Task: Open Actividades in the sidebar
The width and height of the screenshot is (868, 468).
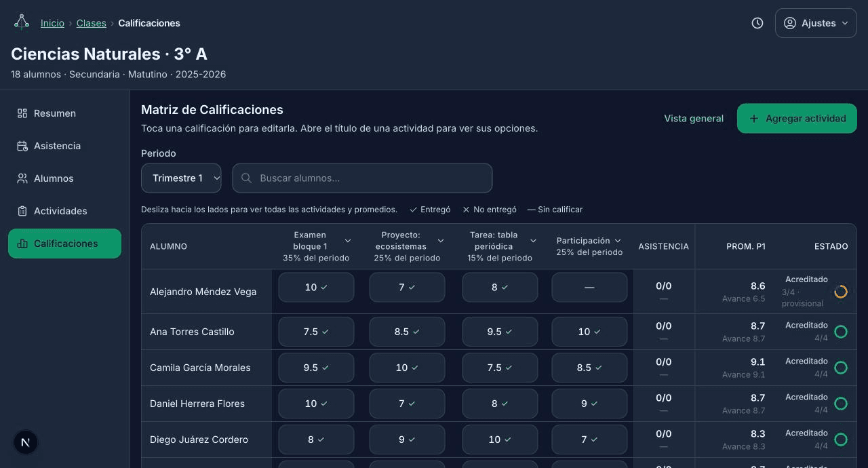Action: [64, 211]
